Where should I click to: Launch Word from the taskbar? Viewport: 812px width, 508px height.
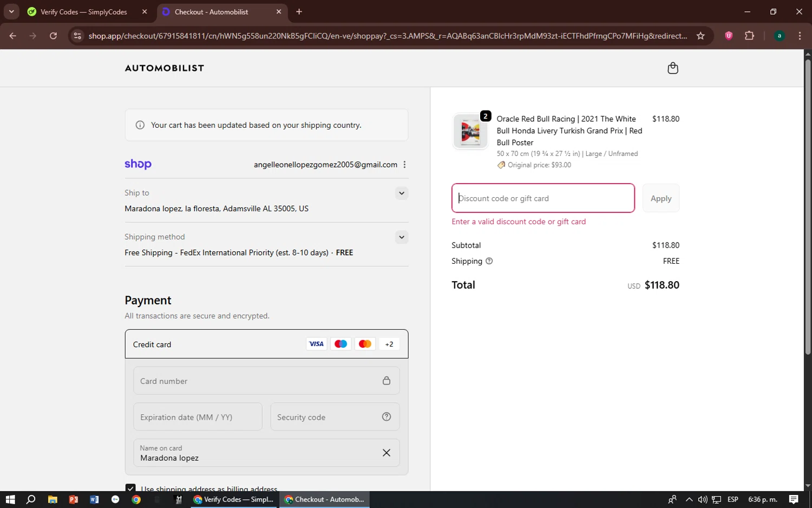tap(94, 499)
